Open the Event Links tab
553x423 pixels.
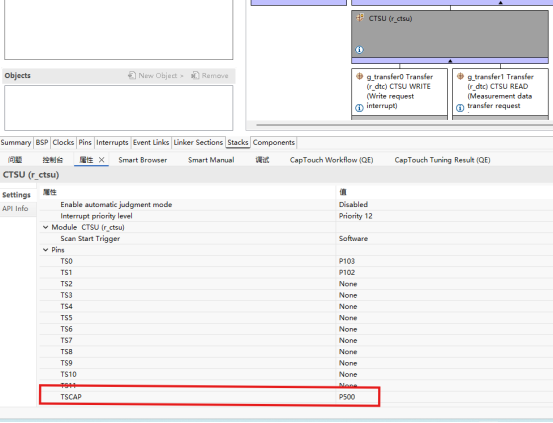pyautogui.click(x=151, y=143)
